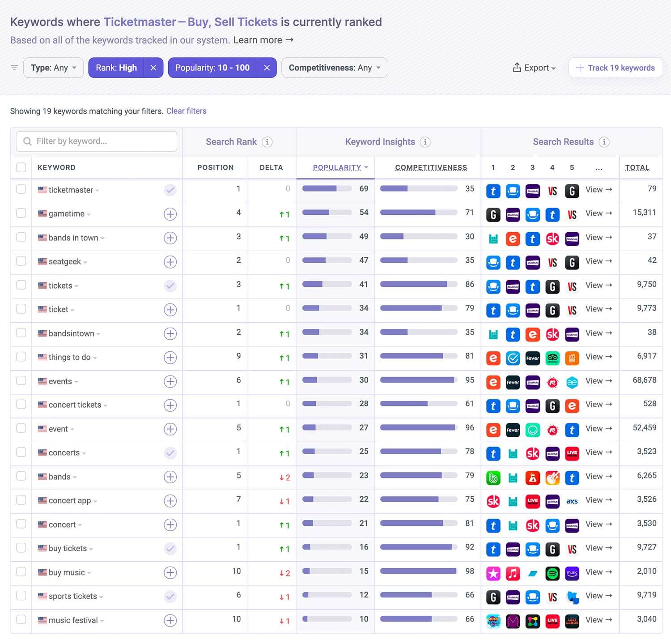Remove the Rank: High filter

pyautogui.click(x=153, y=68)
